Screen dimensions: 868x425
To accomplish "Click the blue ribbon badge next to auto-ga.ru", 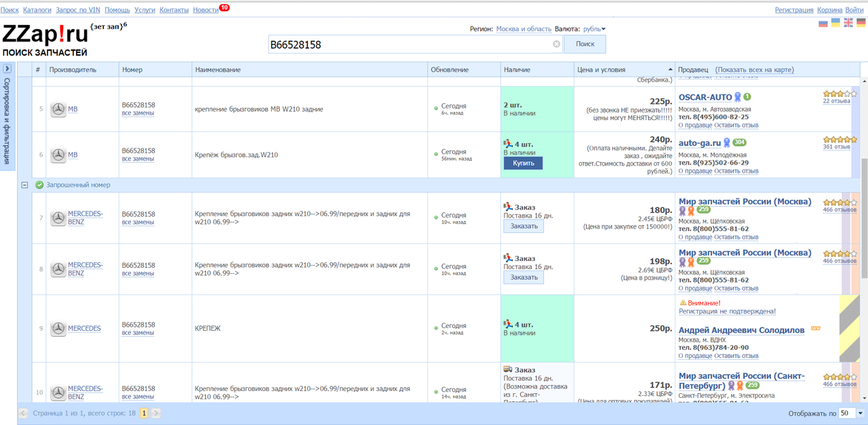I will (726, 143).
